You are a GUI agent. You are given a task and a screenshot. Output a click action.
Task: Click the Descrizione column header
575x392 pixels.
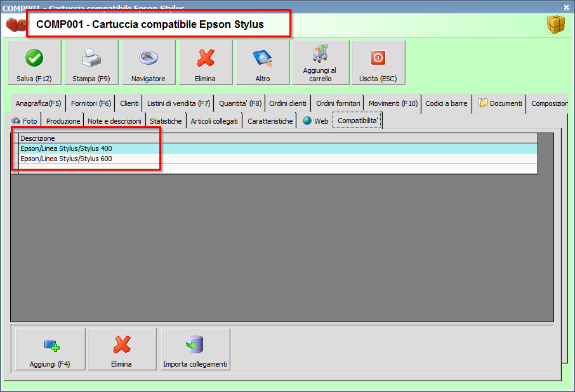click(x=278, y=138)
